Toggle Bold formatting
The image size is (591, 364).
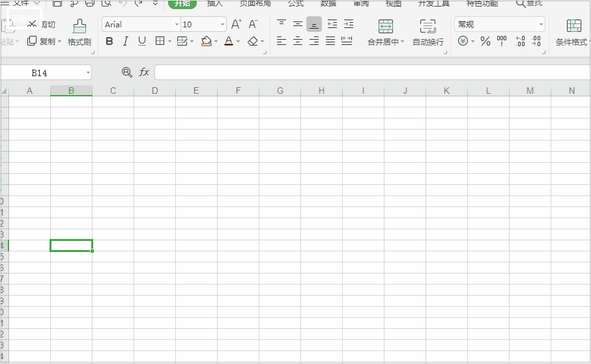coord(109,41)
